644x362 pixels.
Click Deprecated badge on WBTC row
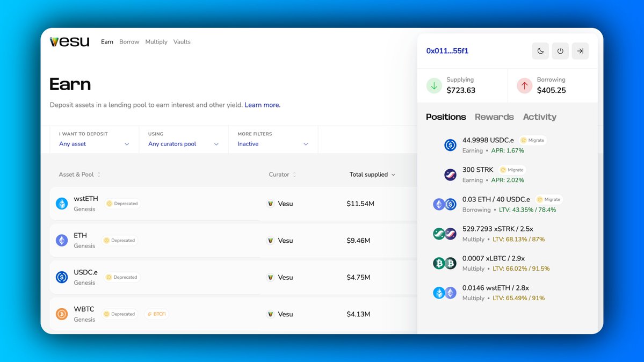point(120,314)
